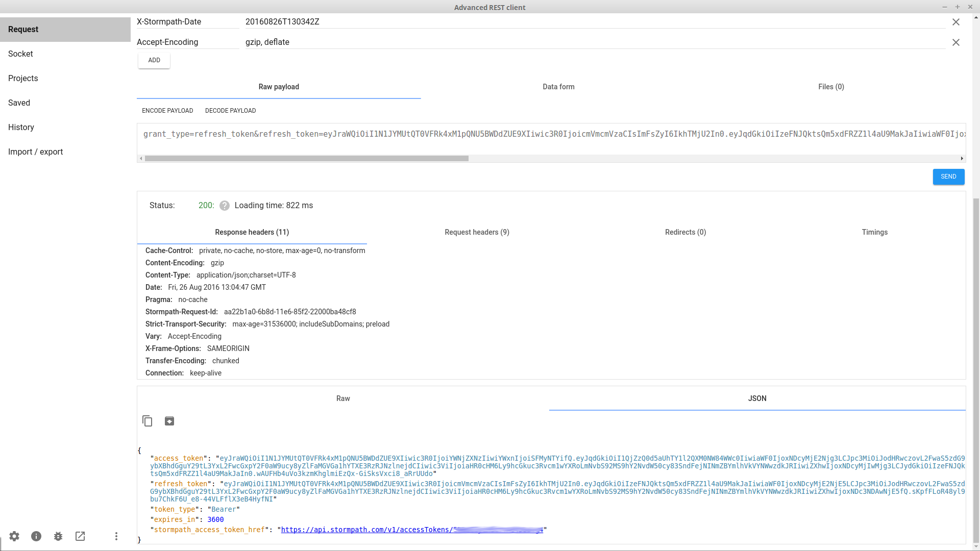Copy response to clipboard icon
This screenshot has height=551, width=980.
[x=148, y=421]
